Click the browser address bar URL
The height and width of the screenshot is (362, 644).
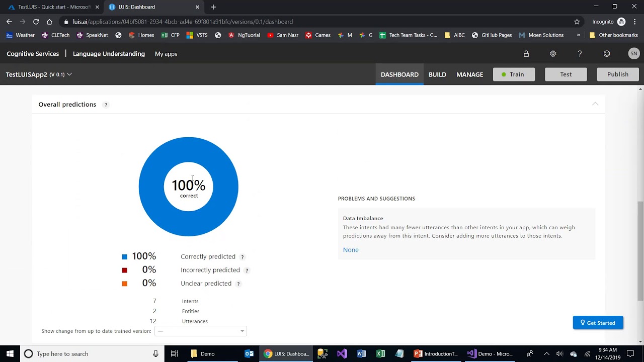pos(183,22)
